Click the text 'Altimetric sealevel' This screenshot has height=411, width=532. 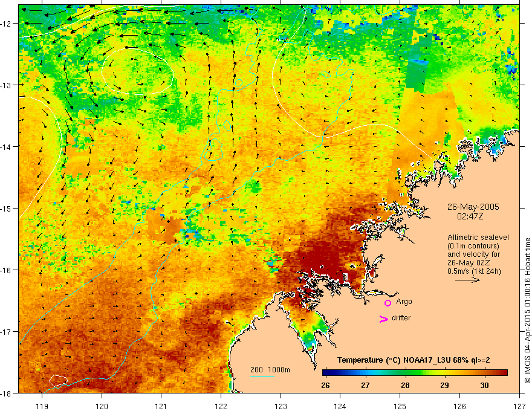tap(478, 238)
